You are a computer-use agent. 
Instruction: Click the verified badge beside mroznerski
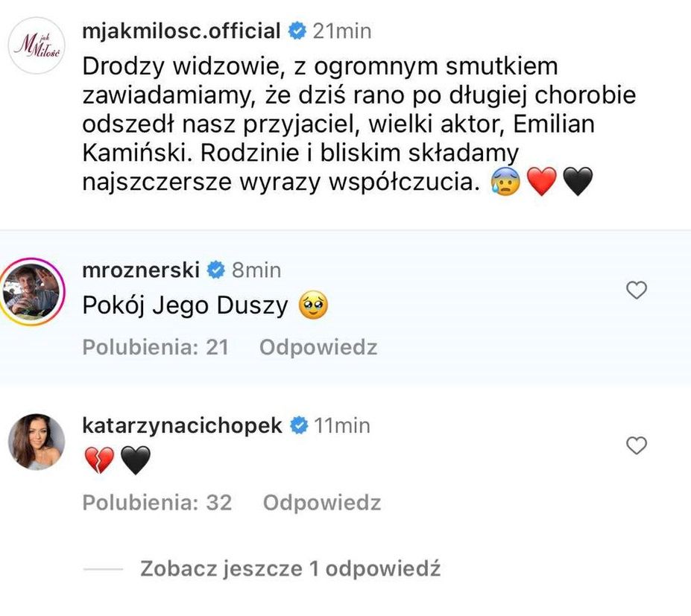tap(215, 270)
